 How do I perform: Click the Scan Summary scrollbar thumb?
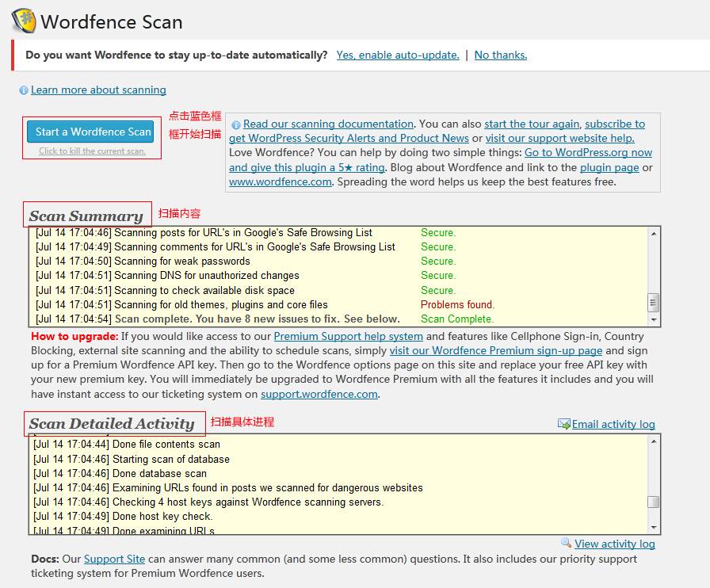[x=654, y=303]
